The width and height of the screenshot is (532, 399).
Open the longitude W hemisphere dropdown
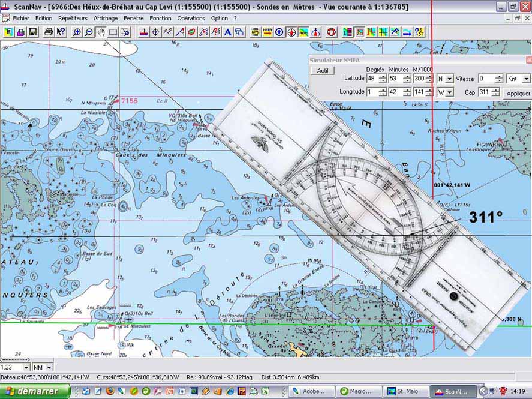tap(449, 92)
